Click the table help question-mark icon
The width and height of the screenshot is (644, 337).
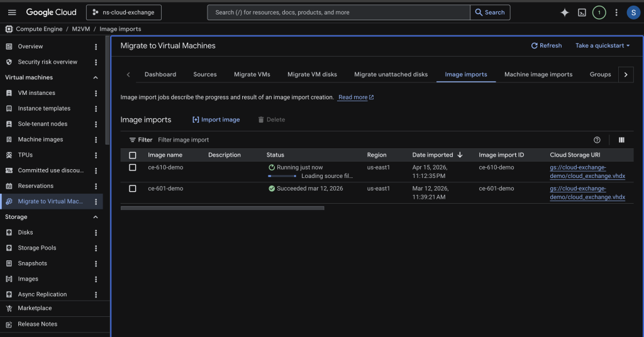[x=597, y=140]
